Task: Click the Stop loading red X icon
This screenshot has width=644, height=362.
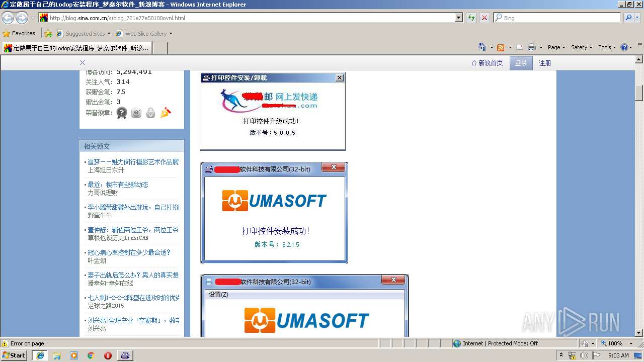Action: pos(485,18)
